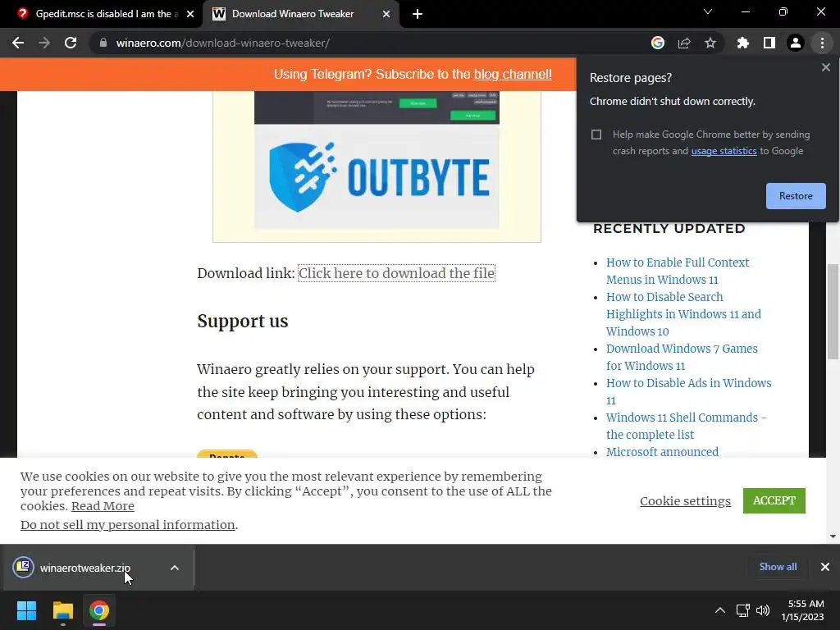Open the volume tray icon

[x=763, y=610]
